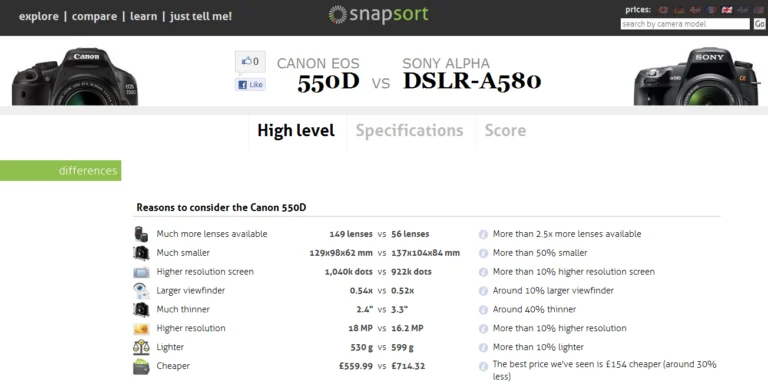
Task: Open the compare menu
Action: [x=95, y=16]
